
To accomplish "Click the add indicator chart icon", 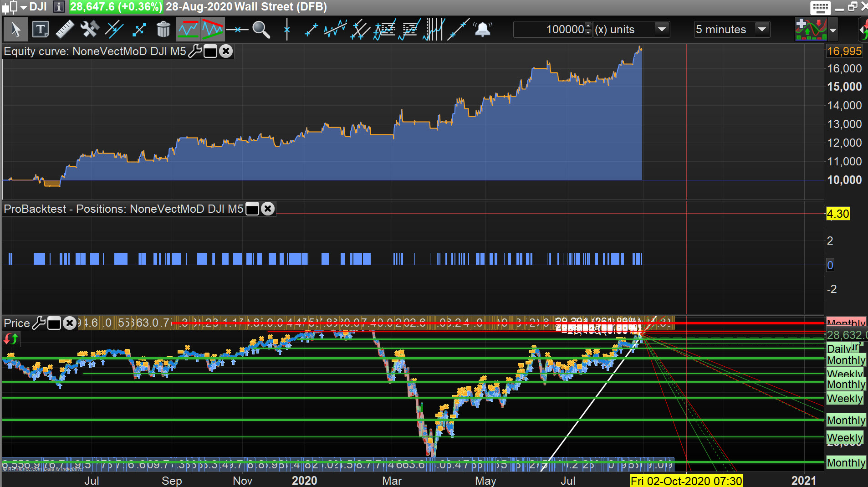I will [x=811, y=30].
